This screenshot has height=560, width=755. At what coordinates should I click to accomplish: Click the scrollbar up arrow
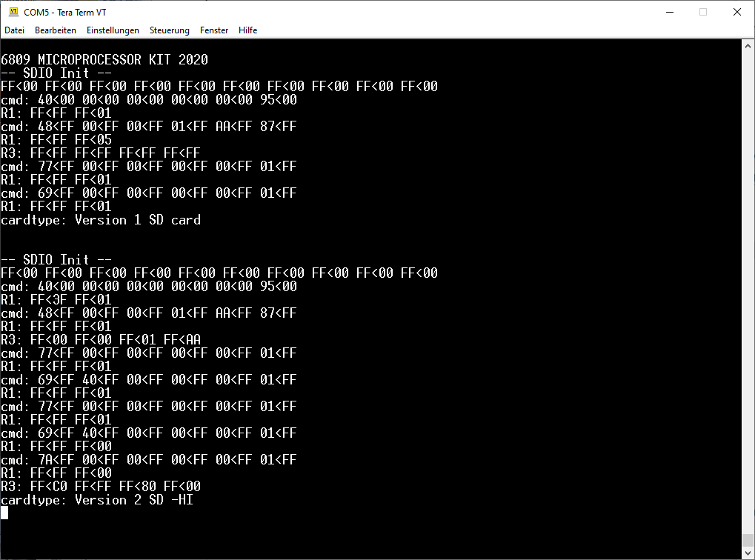pyautogui.click(x=748, y=47)
